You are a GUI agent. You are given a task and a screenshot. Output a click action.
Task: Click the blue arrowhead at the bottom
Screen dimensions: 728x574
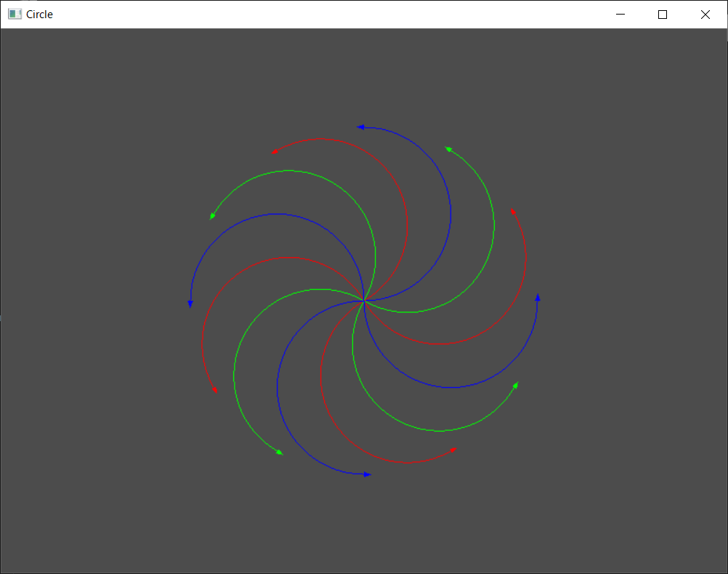tap(367, 473)
